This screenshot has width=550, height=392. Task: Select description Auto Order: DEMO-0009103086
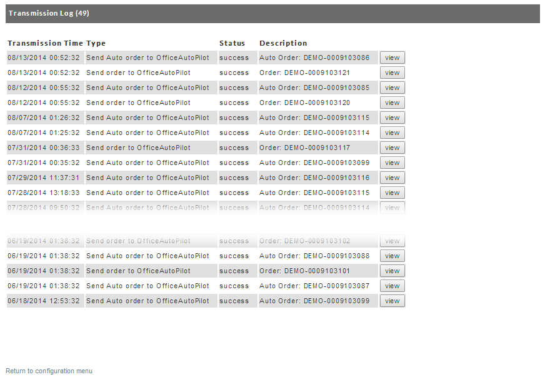tap(314, 58)
